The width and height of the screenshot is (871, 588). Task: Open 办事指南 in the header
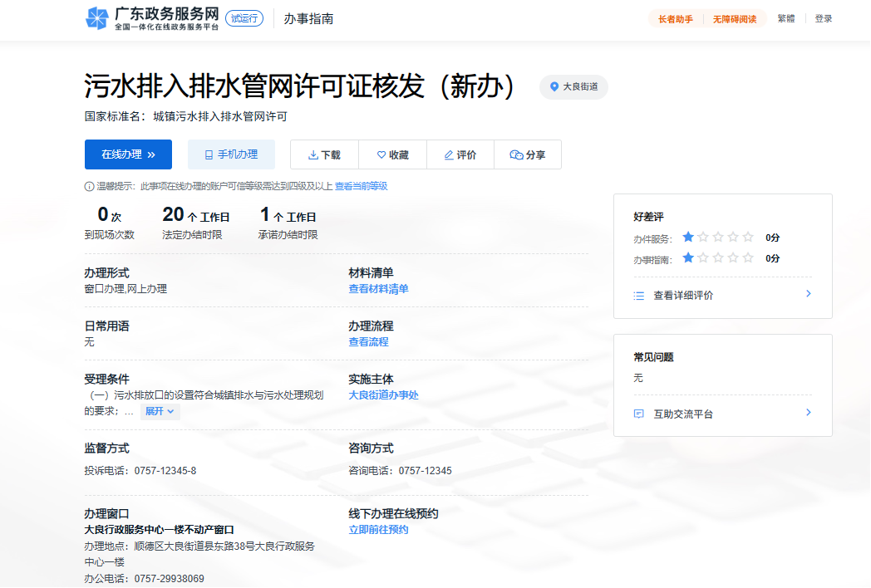(x=308, y=18)
